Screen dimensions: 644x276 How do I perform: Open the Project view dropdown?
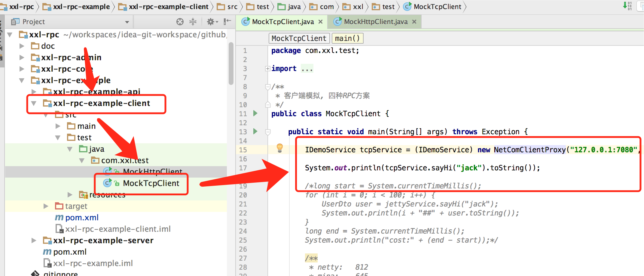[x=127, y=22]
